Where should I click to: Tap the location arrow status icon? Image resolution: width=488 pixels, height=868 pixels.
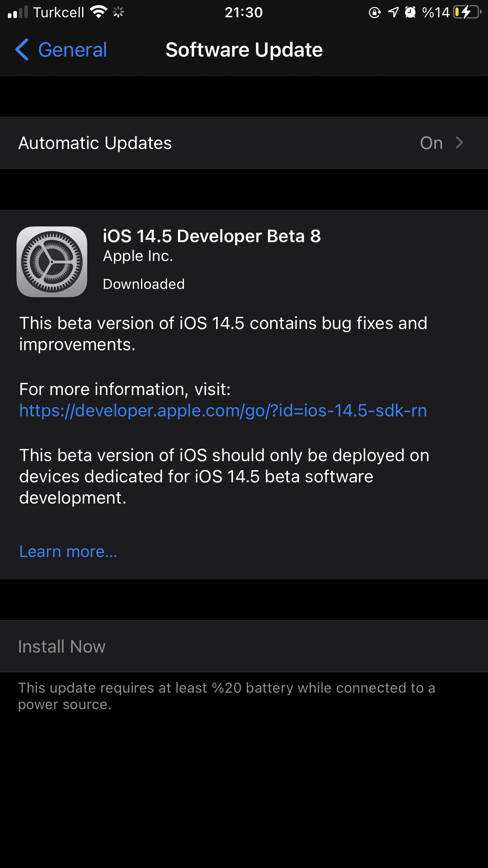coord(393,12)
